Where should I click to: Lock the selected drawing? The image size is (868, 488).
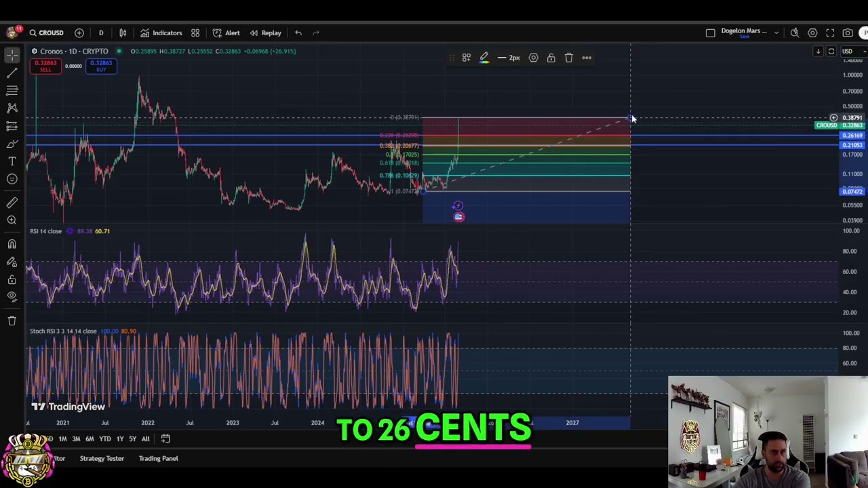pos(551,58)
